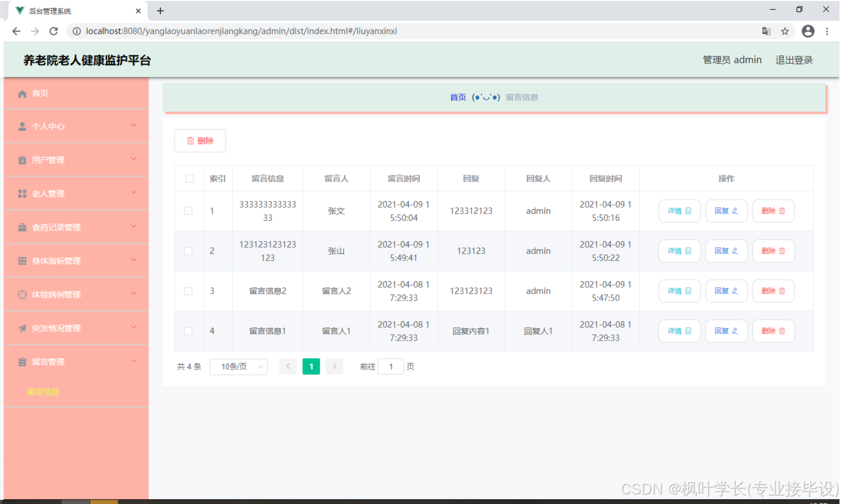Click the clipboard icon for 用户管理
The height and width of the screenshot is (504, 841).
click(x=22, y=160)
